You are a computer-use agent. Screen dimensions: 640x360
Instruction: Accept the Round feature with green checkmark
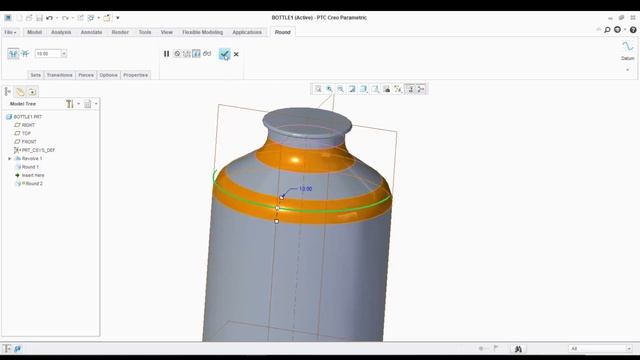click(224, 54)
